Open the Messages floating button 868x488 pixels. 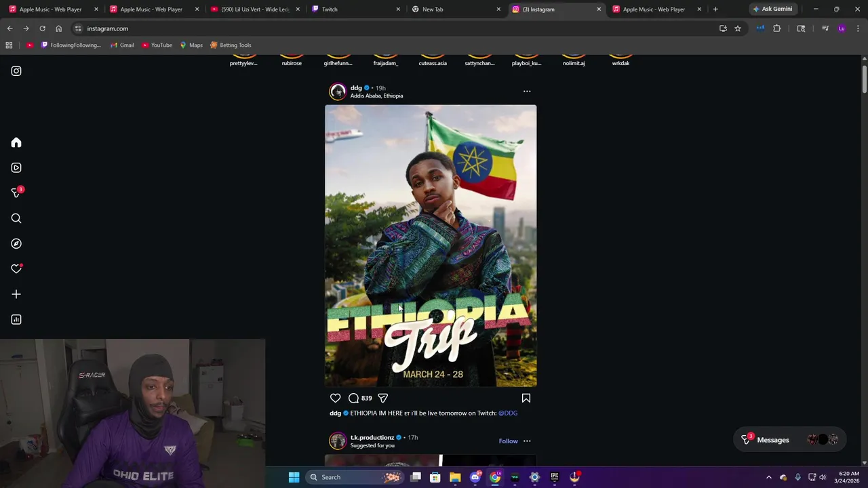point(789,440)
